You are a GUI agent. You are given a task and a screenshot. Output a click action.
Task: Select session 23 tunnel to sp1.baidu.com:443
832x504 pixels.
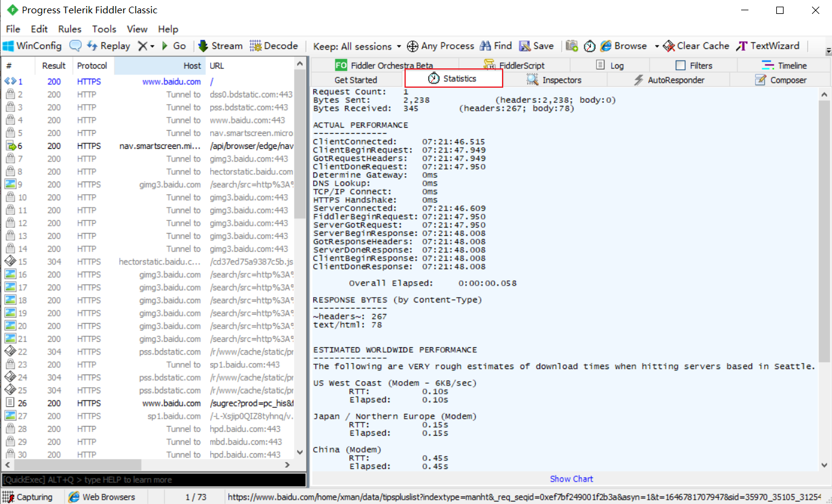pyautogui.click(x=148, y=364)
